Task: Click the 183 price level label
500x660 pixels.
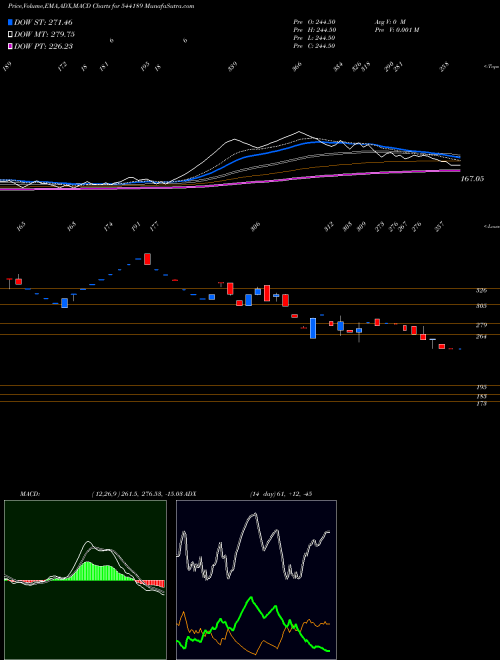Action: [481, 397]
